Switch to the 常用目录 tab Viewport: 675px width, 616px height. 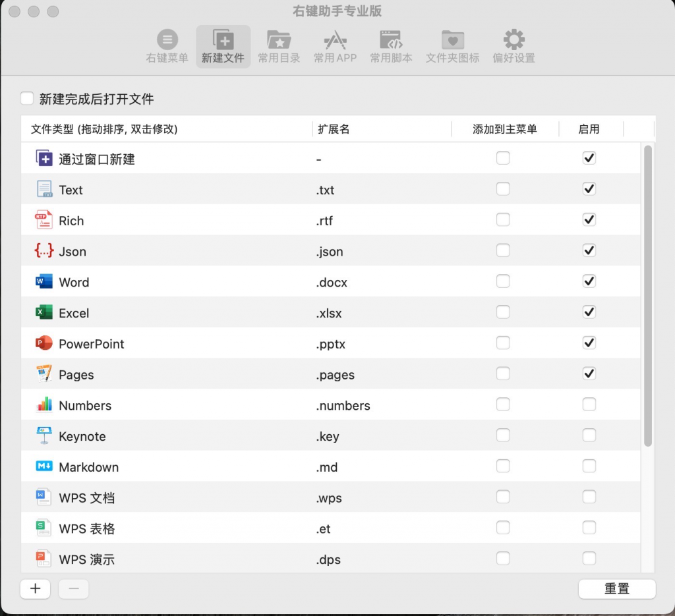[279, 44]
